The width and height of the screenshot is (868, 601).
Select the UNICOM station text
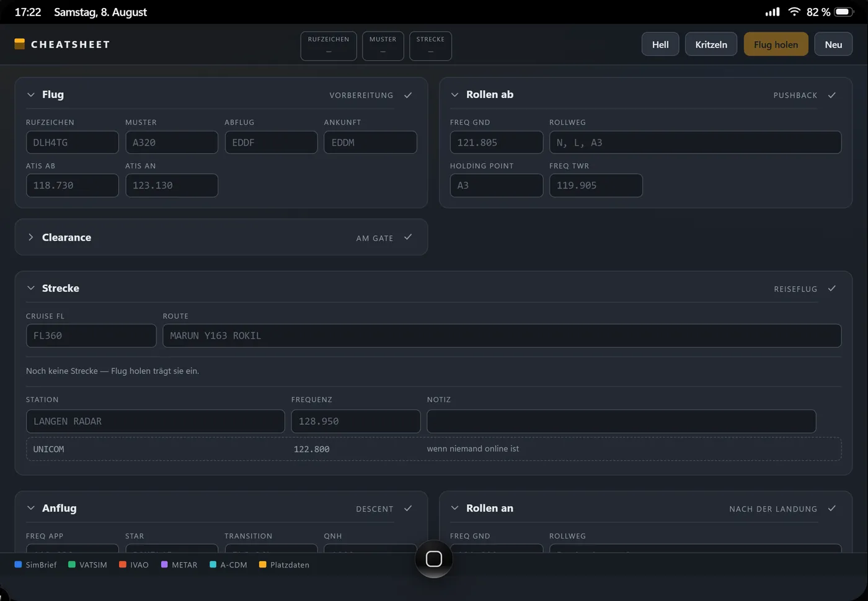[x=48, y=449]
